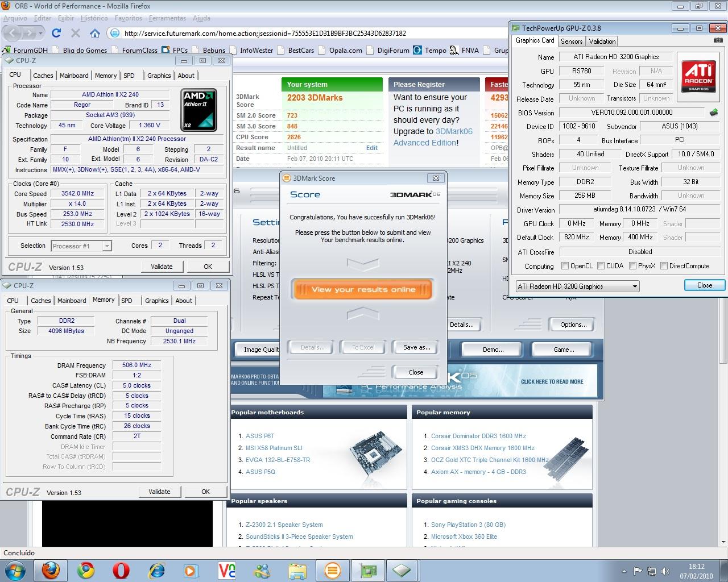Open ATI Radeon HD 3200 GPU dropdown

(577, 286)
